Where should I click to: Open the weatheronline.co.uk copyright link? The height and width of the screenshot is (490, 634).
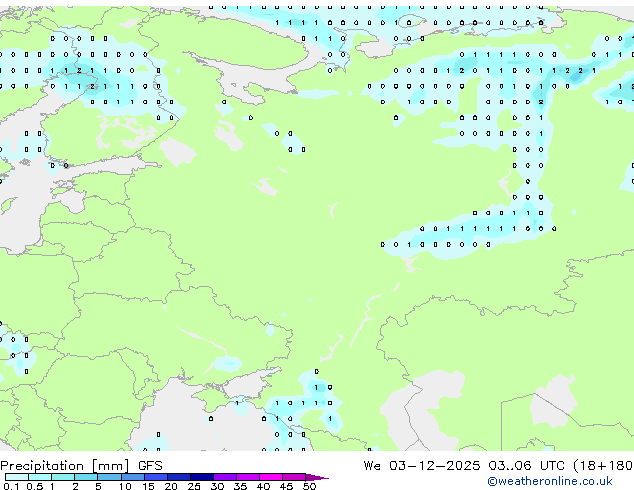pyautogui.click(x=550, y=481)
